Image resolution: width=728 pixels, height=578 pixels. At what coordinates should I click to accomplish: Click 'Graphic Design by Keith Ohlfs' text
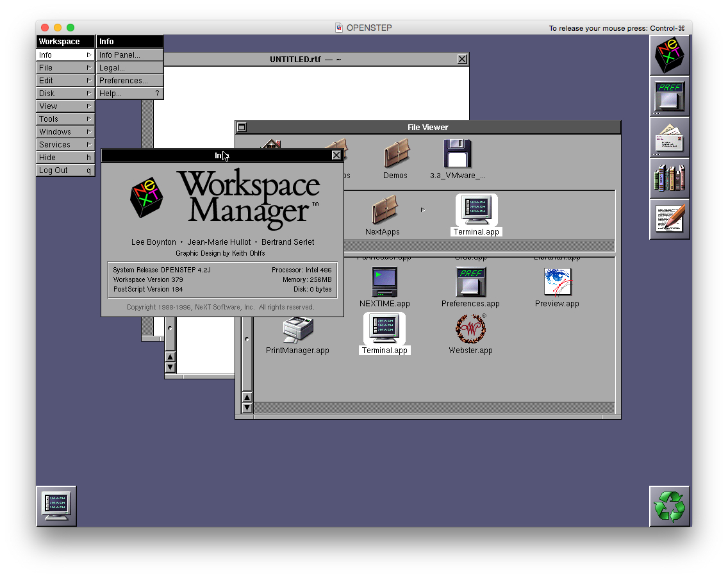pyautogui.click(x=220, y=253)
